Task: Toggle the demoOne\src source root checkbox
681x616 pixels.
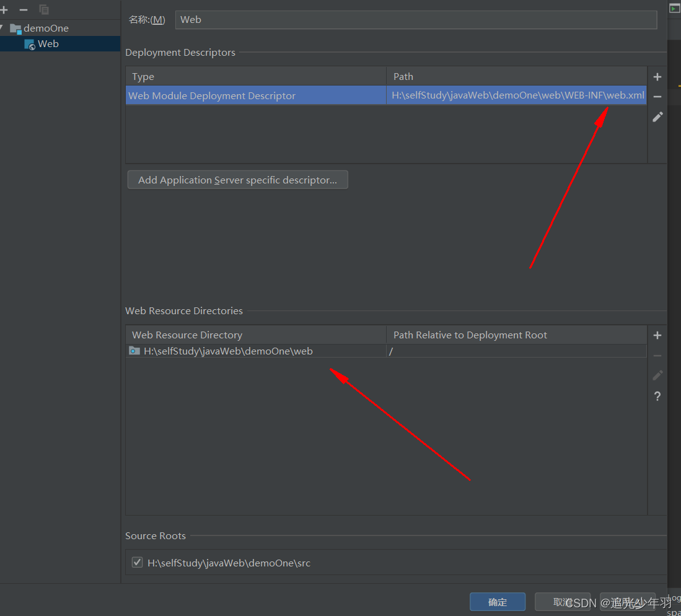Action: tap(137, 563)
